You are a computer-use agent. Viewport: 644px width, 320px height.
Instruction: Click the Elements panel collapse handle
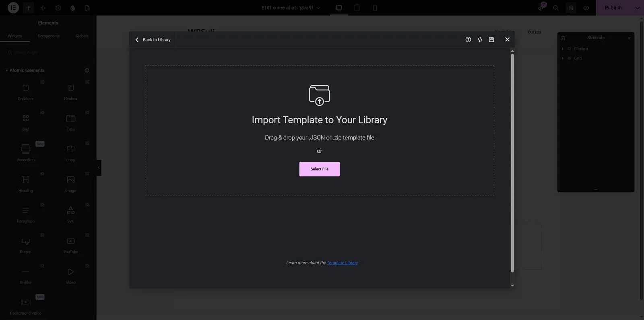click(99, 168)
